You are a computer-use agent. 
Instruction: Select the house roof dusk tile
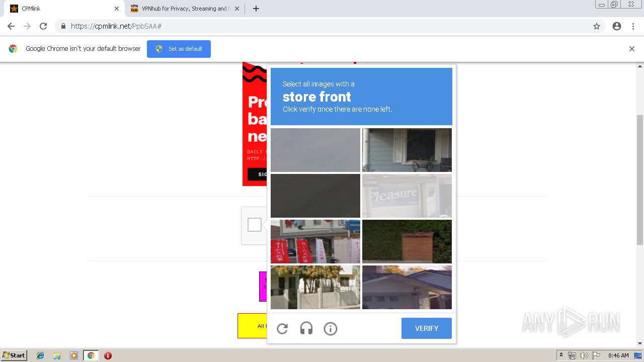[x=407, y=287]
